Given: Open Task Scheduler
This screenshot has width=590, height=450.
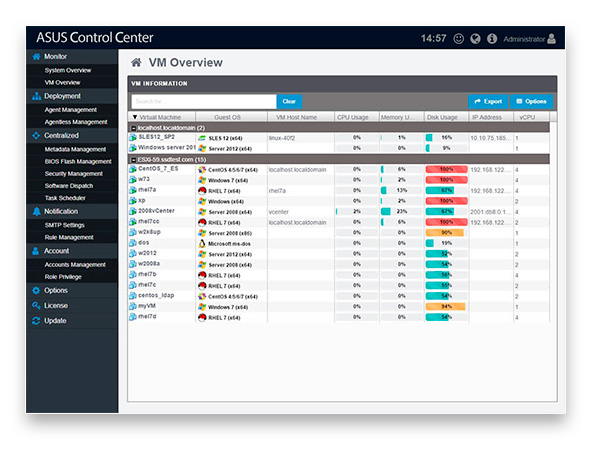Looking at the screenshot, I should (x=65, y=198).
